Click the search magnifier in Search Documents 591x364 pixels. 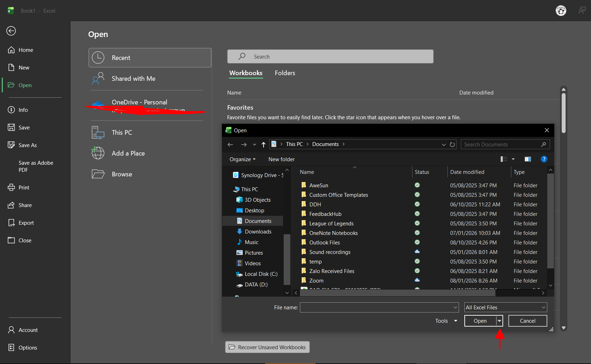(x=543, y=144)
